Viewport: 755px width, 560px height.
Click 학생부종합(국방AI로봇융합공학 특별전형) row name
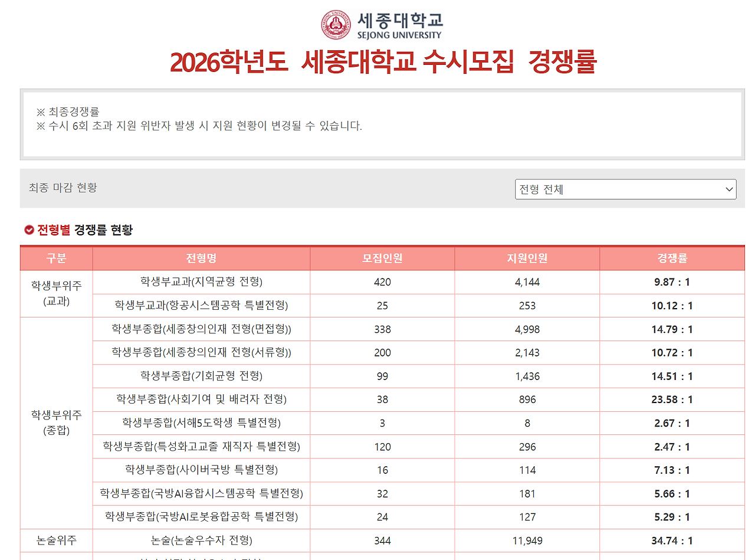[x=201, y=517]
